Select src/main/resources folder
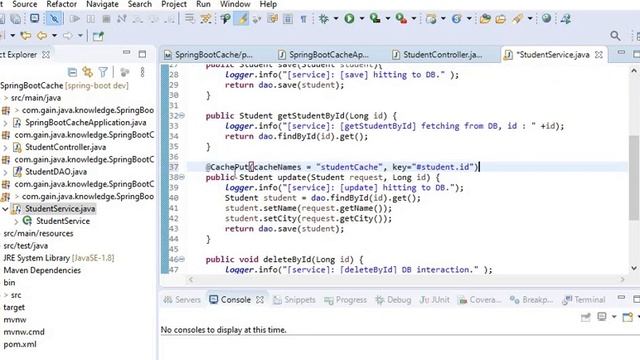640x360 pixels. (x=38, y=233)
